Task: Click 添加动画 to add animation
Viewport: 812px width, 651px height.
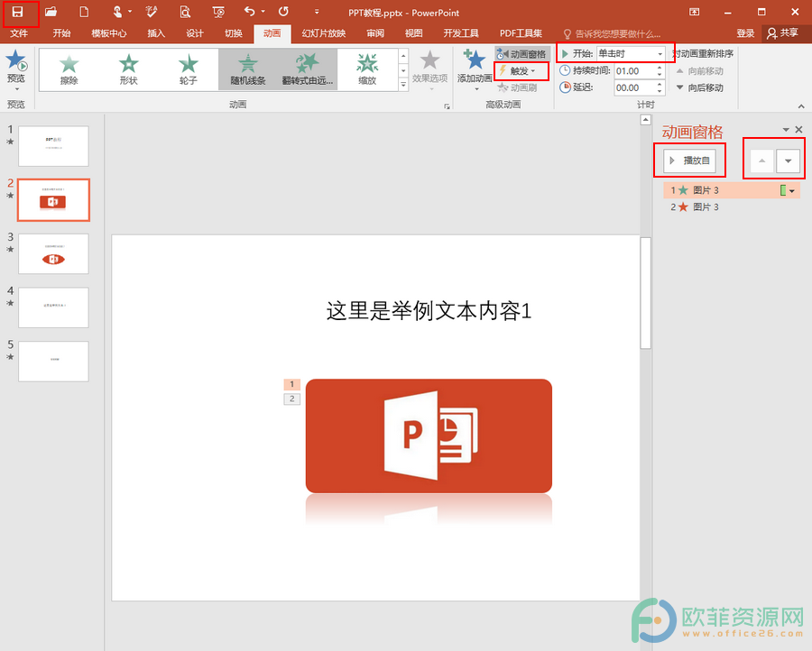Action: (x=475, y=69)
